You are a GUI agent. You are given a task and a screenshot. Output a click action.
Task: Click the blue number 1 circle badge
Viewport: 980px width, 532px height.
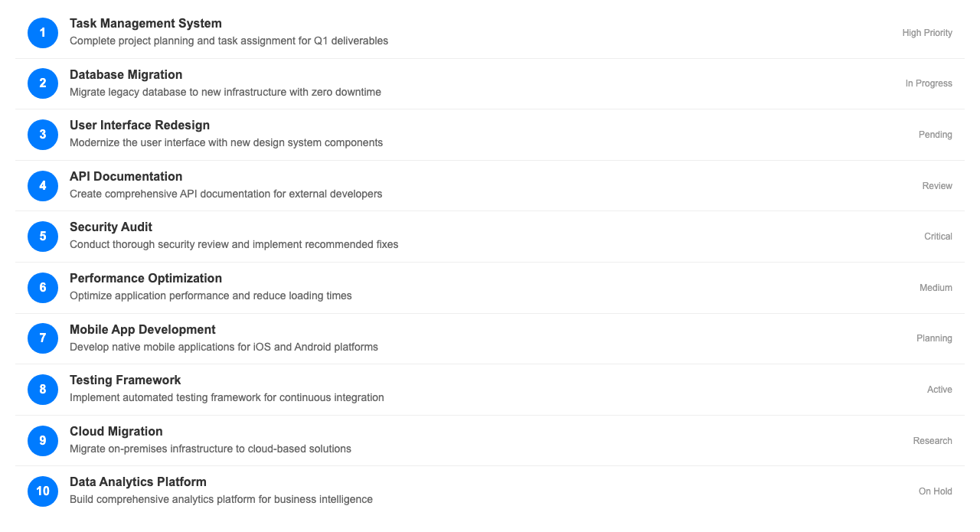[43, 33]
